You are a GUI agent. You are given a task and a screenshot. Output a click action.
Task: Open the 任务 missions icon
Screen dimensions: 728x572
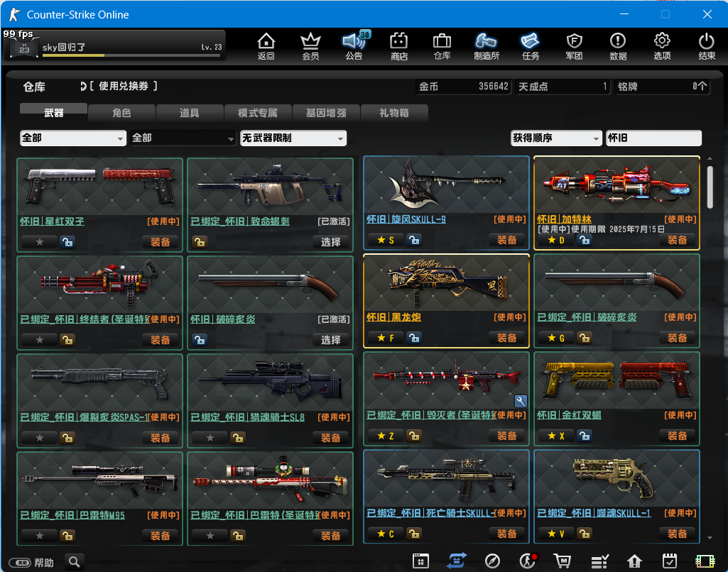(x=531, y=46)
